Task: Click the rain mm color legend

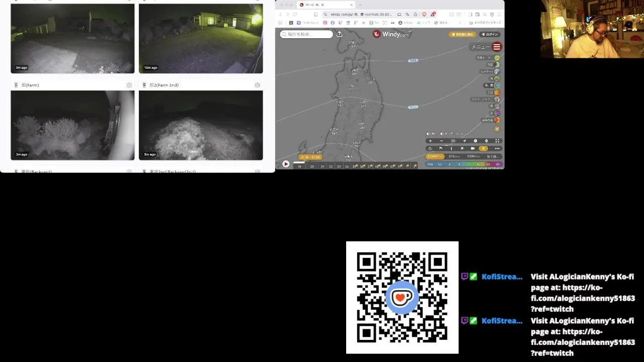Action: pyautogui.click(x=464, y=164)
